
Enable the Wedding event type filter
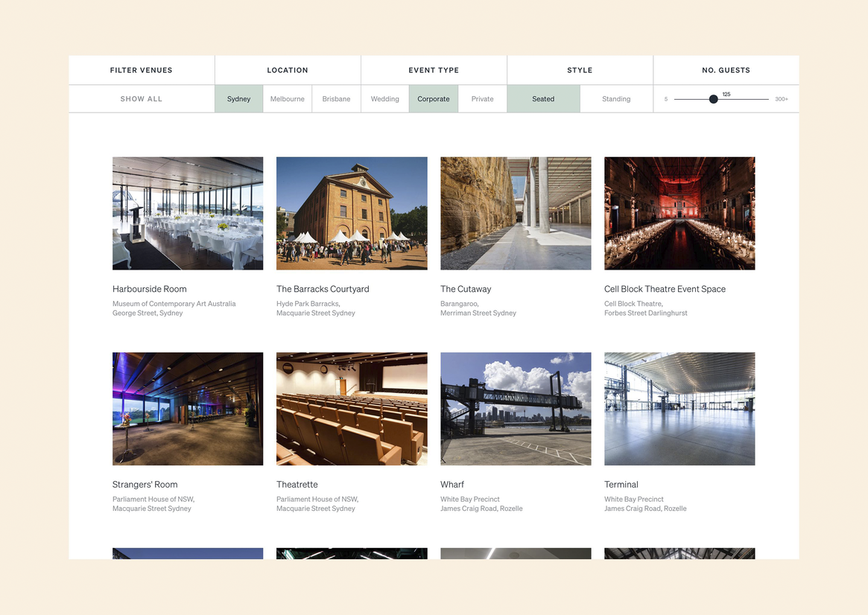click(384, 99)
